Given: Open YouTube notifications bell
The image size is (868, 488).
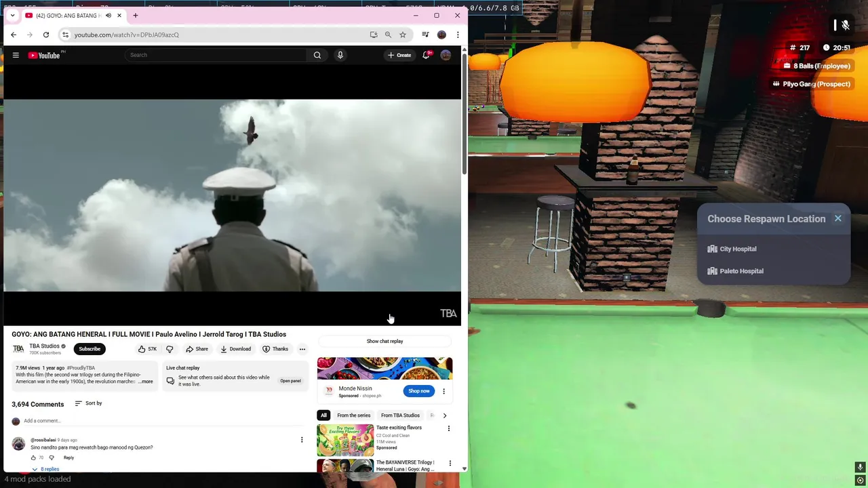Looking at the screenshot, I should pyautogui.click(x=426, y=55).
